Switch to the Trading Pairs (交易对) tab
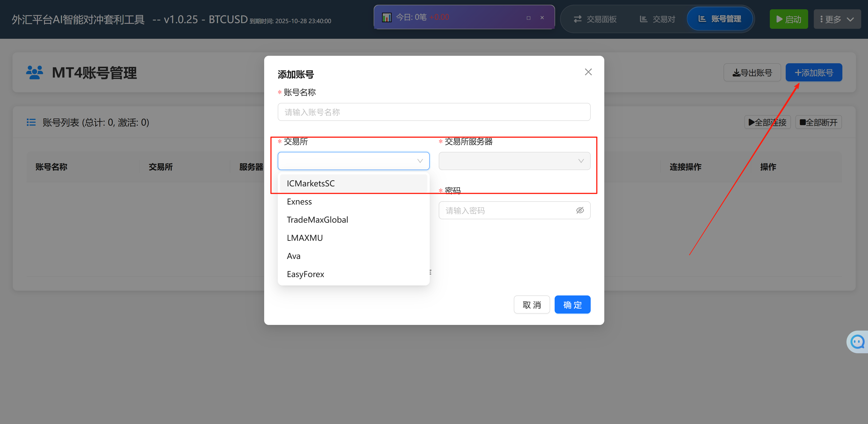 (657, 19)
